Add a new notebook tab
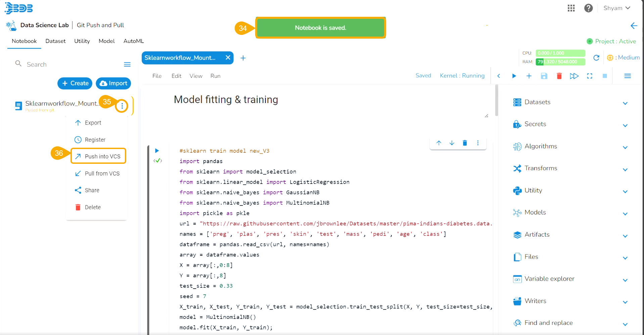The image size is (644, 335). pos(243,58)
